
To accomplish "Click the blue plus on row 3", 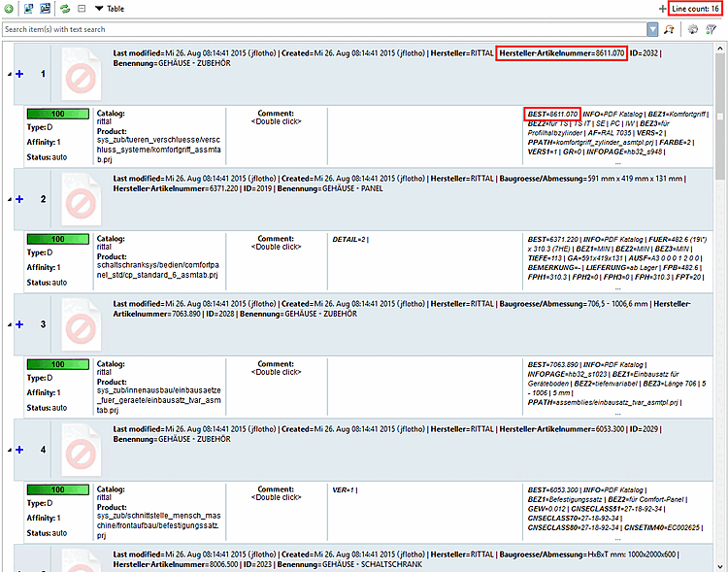I will 19,324.
